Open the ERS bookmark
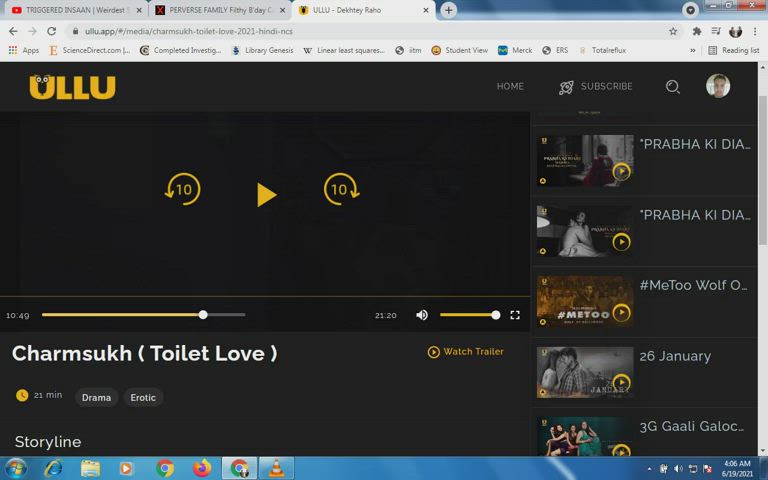This screenshot has height=480, width=768. coord(555,50)
